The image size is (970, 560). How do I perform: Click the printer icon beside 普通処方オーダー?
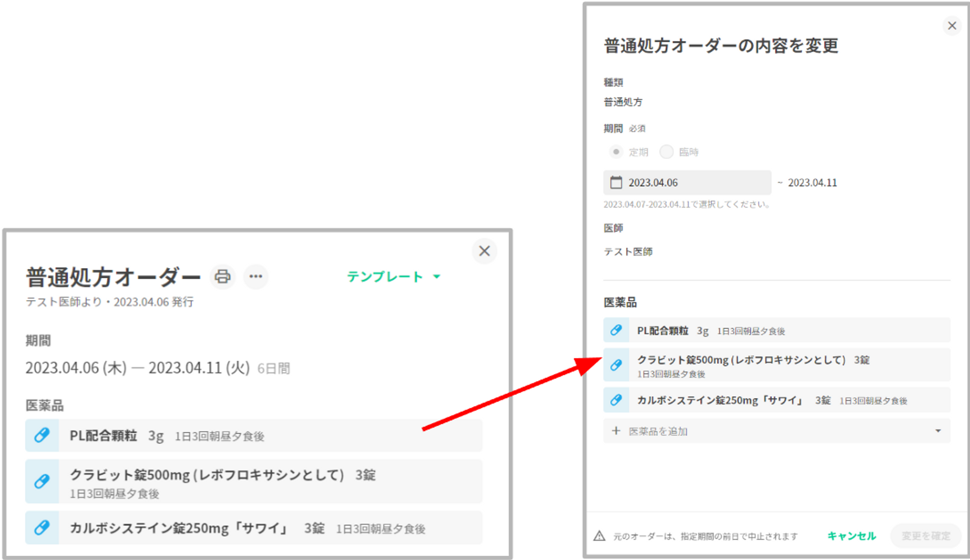click(223, 276)
